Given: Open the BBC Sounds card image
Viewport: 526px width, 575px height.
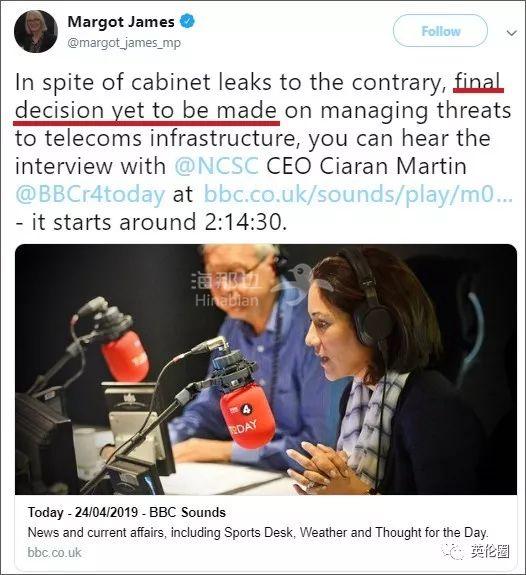Looking at the screenshot, I should [x=266, y=369].
